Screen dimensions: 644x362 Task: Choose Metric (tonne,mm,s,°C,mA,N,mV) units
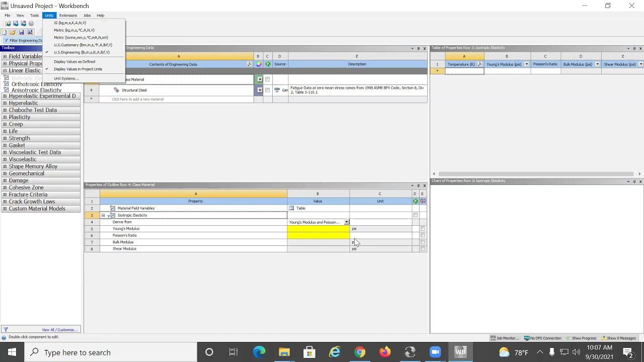pyautogui.click(x=81, y=37)
